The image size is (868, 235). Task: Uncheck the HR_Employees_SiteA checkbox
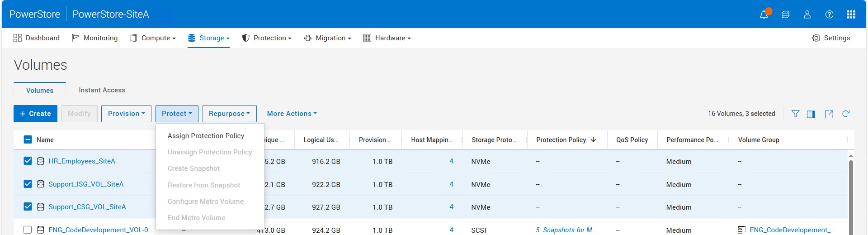[x=28, y=161]
